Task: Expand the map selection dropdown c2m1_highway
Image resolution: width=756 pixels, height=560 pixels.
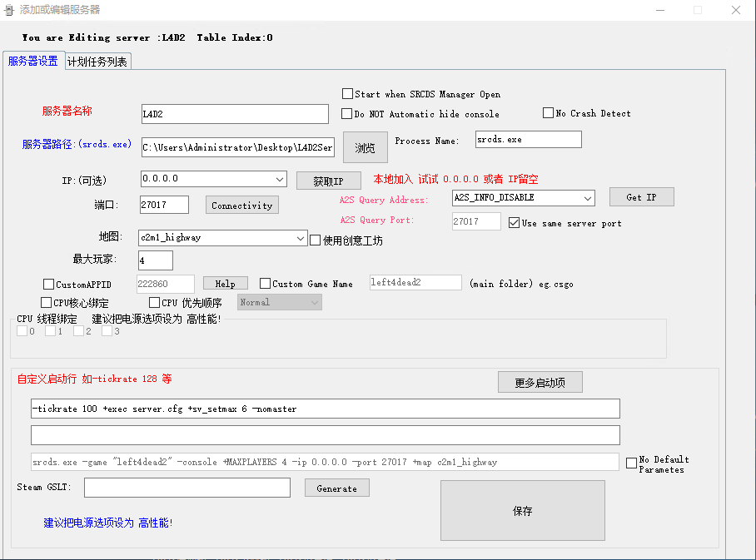Action: tap(301, 238)
